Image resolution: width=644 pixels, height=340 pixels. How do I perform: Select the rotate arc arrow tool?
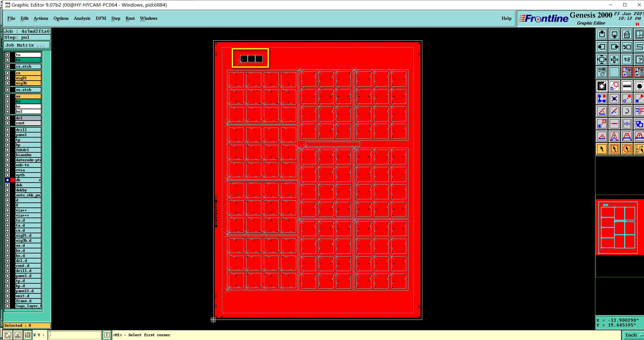click(x=627, y=111)
